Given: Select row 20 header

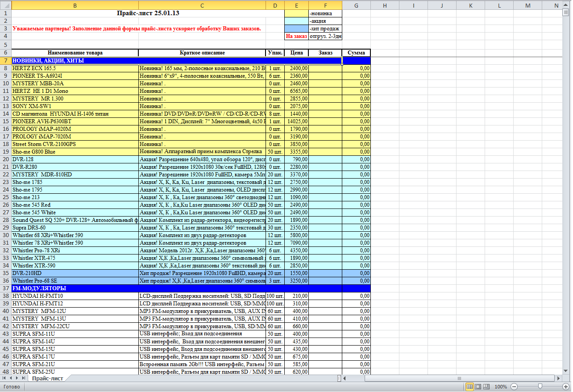Looking at the screenshot, I should 5,159.
